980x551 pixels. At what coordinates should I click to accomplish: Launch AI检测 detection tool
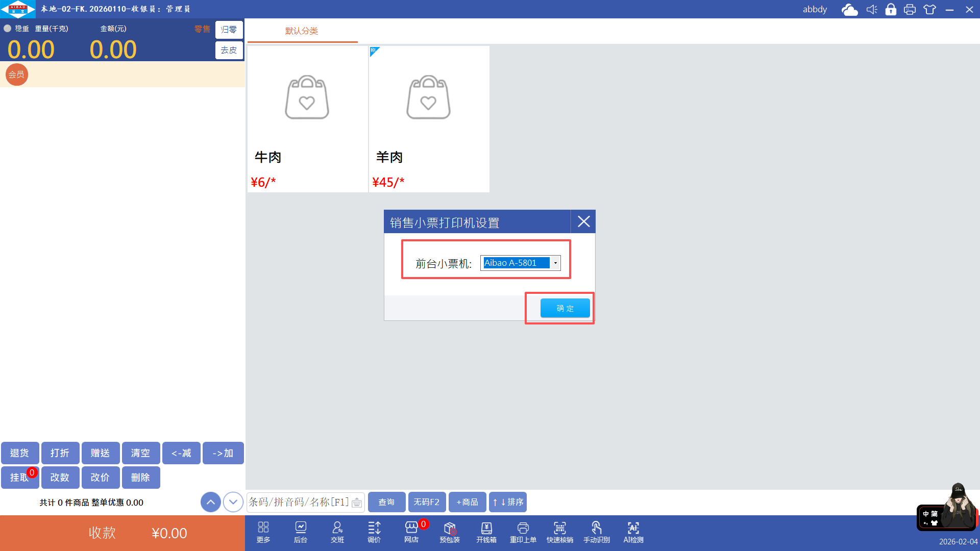pos(633,532)
